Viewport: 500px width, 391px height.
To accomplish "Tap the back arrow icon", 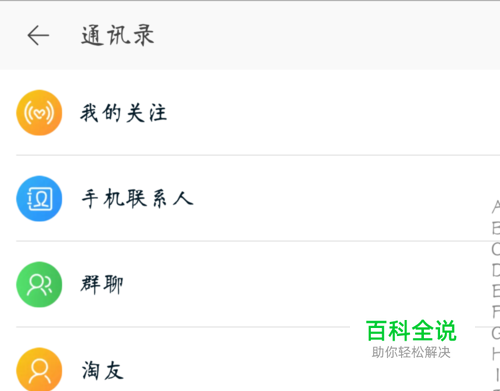I will tap(38, 35).
